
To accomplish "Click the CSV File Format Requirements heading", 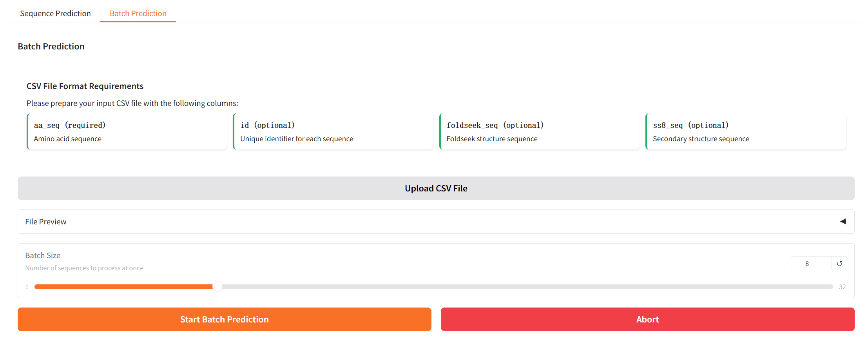I will click(85, 86).
